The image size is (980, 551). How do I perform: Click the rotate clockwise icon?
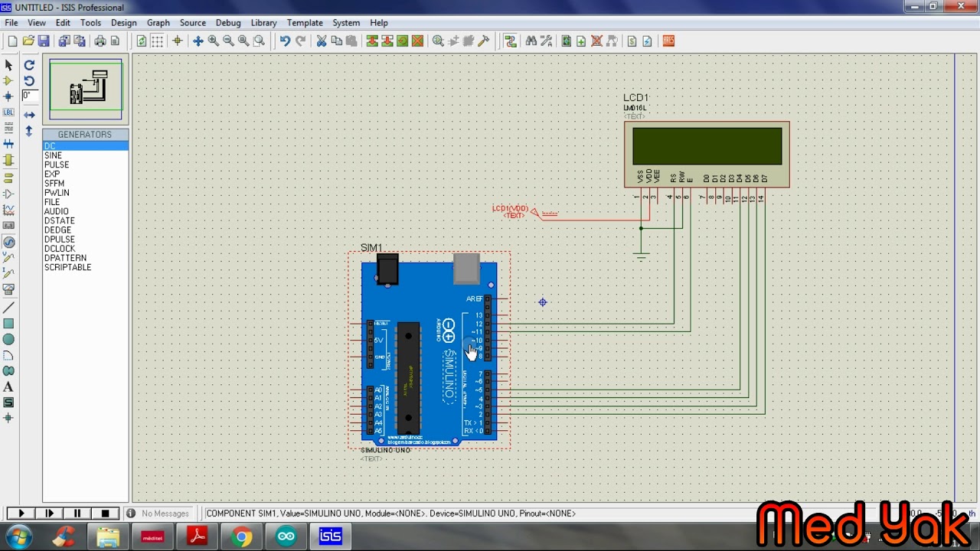pyautogui.click(x=29, y=65)
